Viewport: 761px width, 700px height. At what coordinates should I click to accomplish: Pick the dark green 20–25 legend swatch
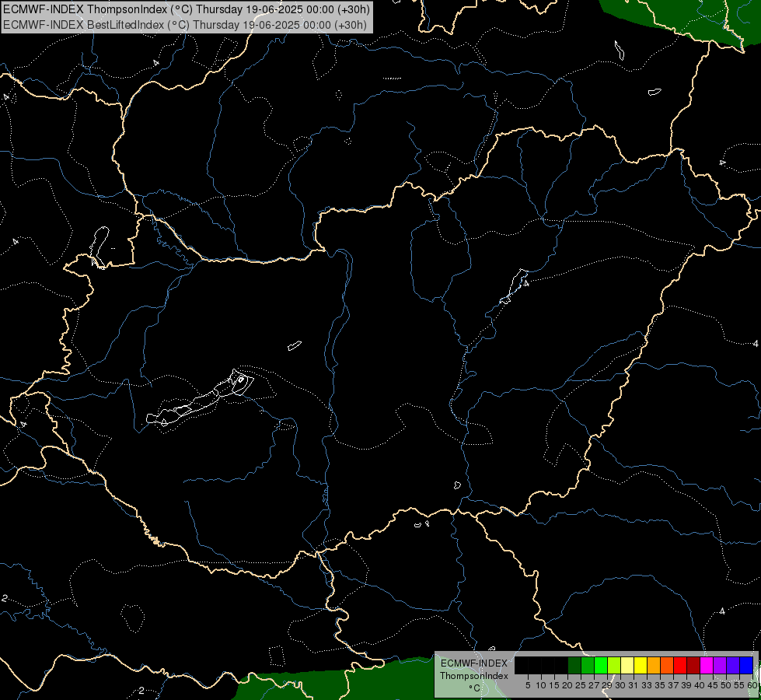[574, 665]
